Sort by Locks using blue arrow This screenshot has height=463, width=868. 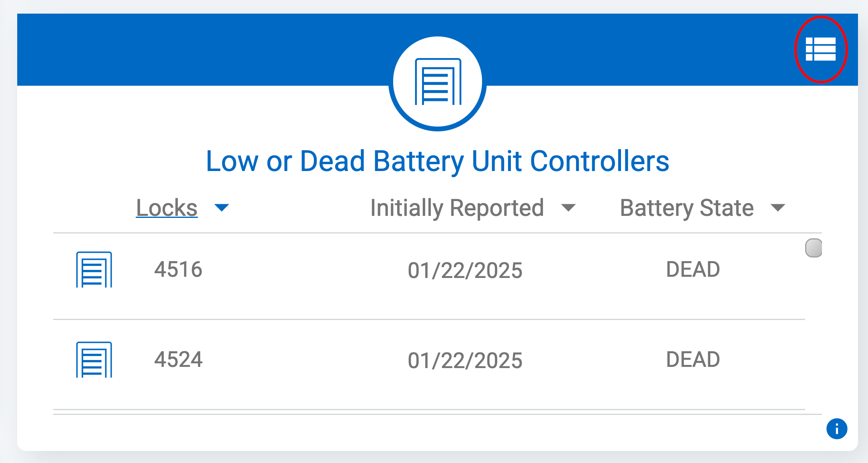pos(221,207)
